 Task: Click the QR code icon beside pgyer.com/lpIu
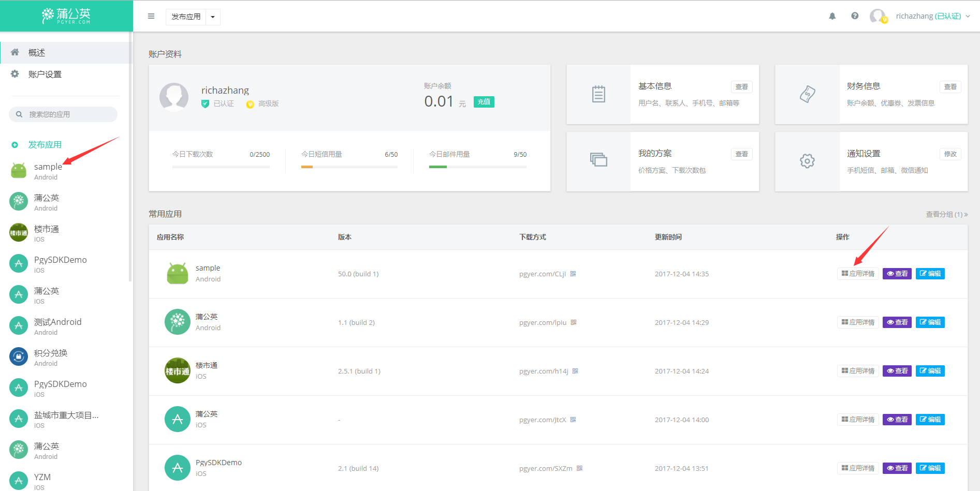coord(574,322)
